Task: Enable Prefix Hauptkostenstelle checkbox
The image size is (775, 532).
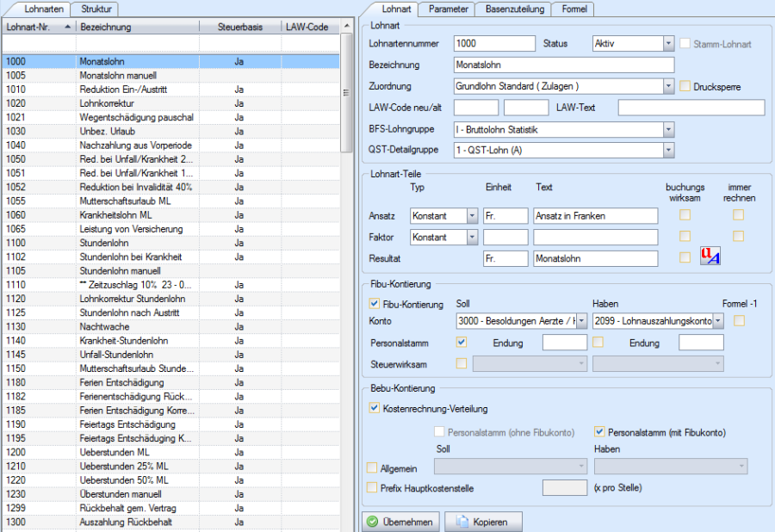Action: tap(372, 487)
